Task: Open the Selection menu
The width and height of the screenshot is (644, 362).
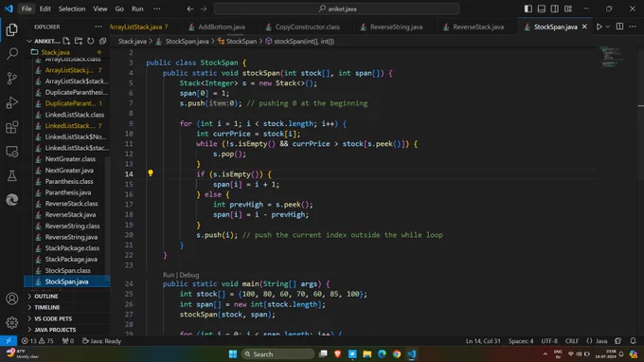Action: 72,9
